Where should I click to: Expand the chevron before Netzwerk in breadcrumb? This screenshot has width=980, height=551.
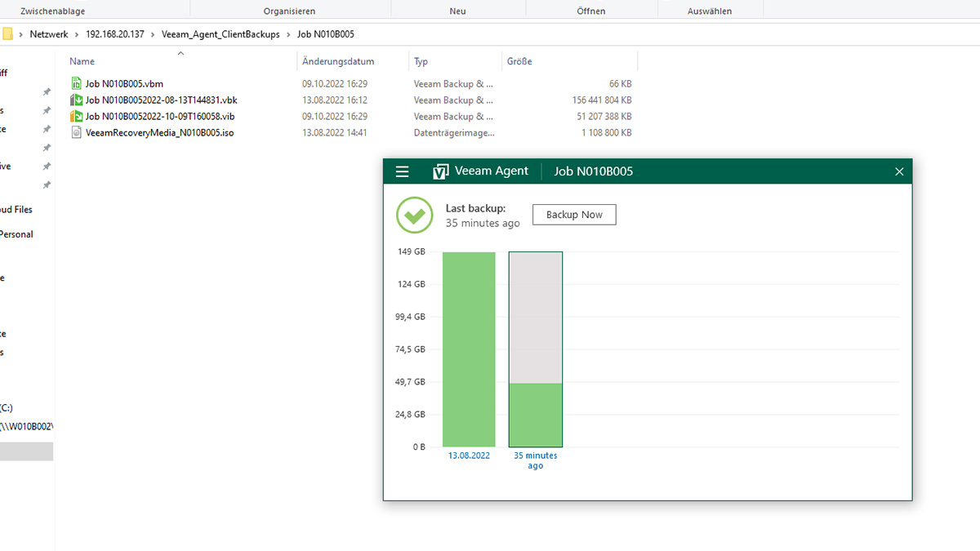tap(21, 34)
